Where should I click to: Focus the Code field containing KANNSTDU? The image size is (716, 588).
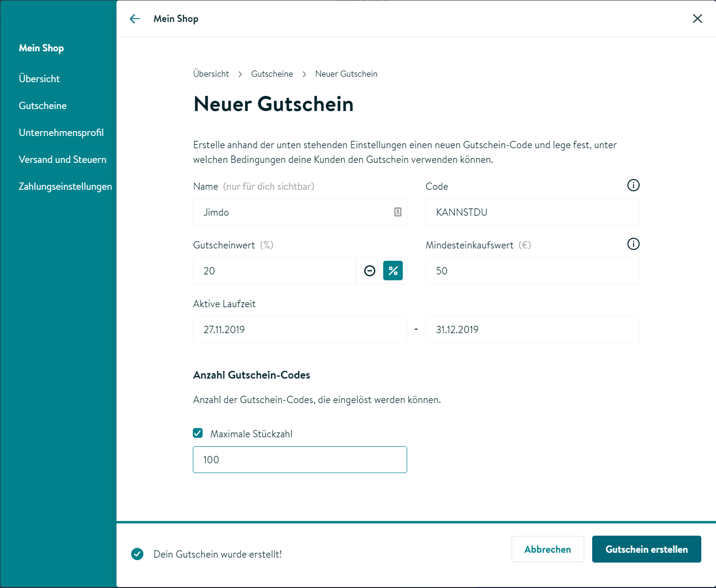532,212
